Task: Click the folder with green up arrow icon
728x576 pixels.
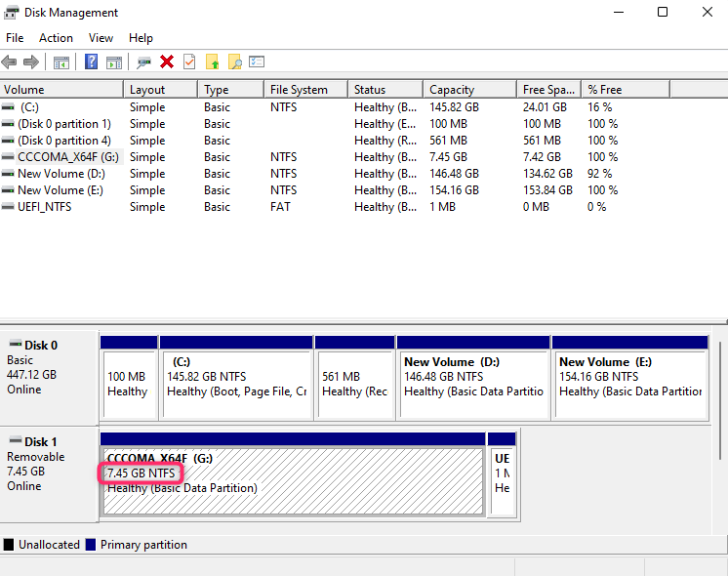Action: (x=212, y=62)
